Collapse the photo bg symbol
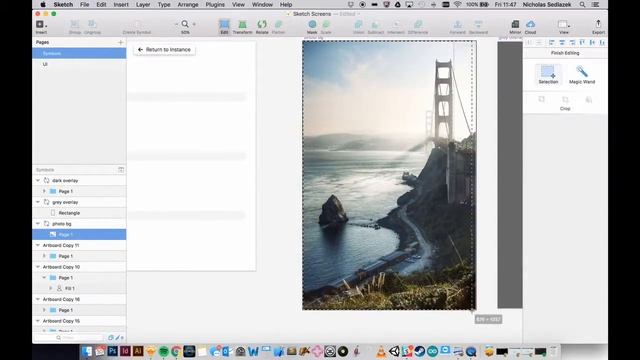Screen dimensions: 640x360 point(38,224)
